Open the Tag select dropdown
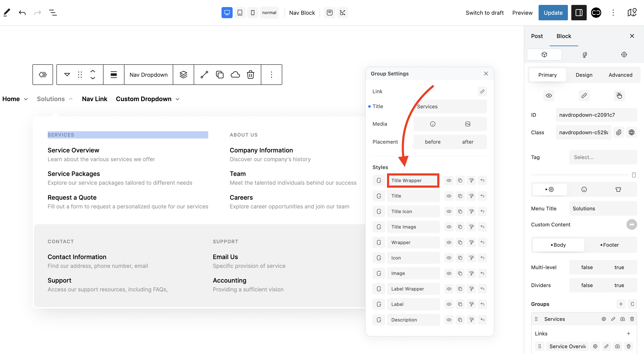This screenshot has width=644, height=354. point(603,157)
